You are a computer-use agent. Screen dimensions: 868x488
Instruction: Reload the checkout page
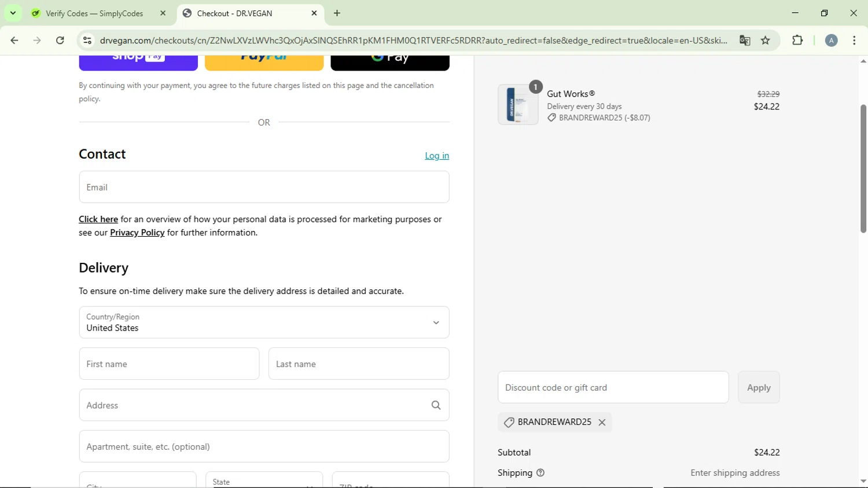click(x=60, y=41)
